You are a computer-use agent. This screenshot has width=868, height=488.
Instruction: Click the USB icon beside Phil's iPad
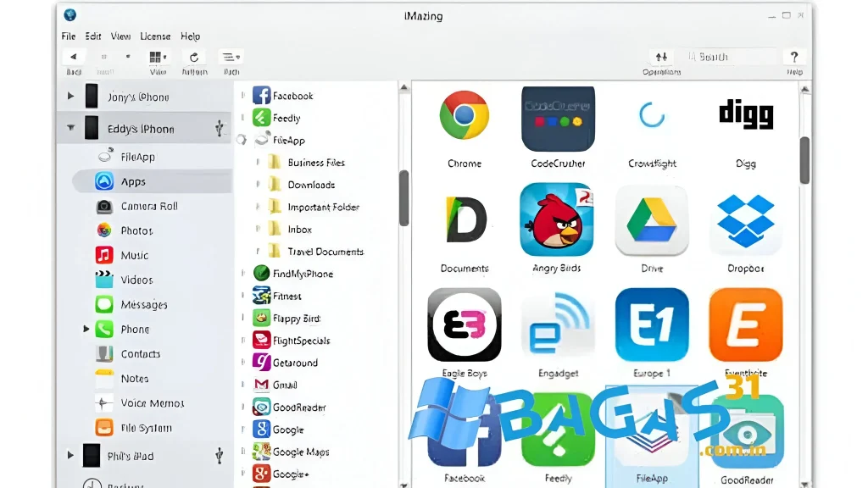(x=220, y=455)
